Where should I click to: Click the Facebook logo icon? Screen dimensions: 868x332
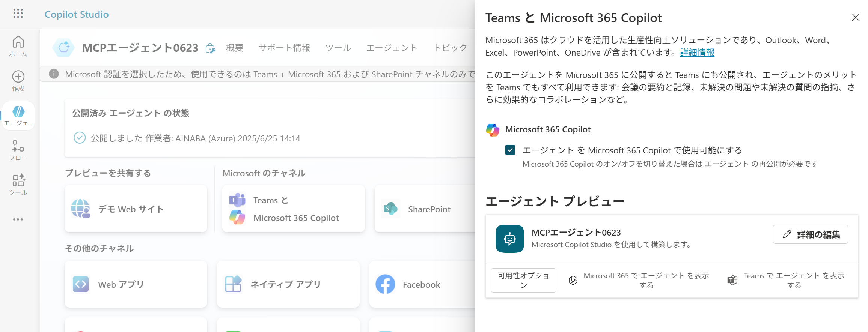point(385,284)
